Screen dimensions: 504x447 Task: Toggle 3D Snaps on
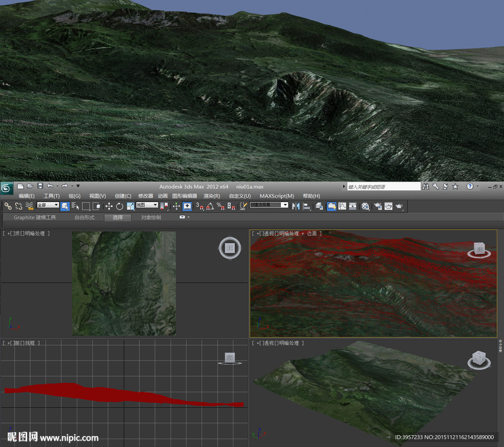tap(200, 206)
